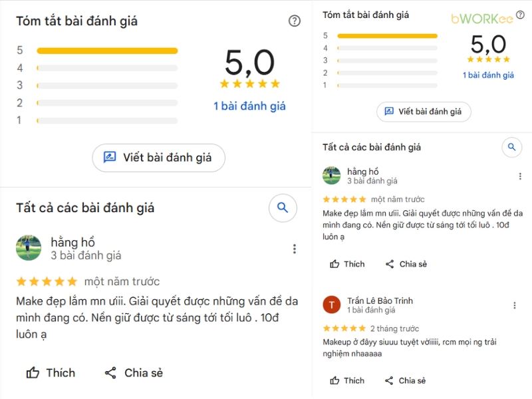
Task: Like hằng hổ's review in the right panel
Action: point(347,264)
